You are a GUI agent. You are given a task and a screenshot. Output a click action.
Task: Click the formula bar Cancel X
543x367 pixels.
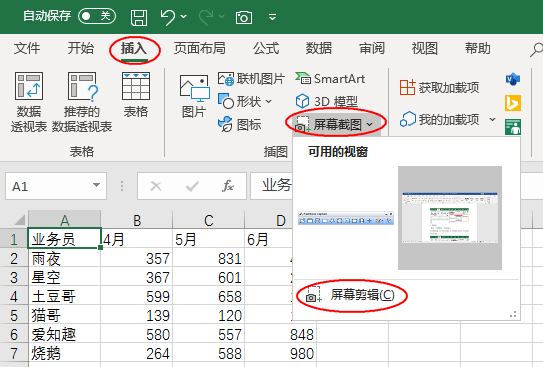point(156,186)
